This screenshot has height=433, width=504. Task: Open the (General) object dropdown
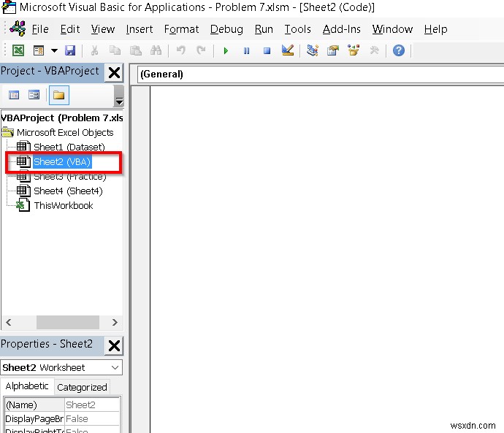pyautogui.click(x=321, y=74)
